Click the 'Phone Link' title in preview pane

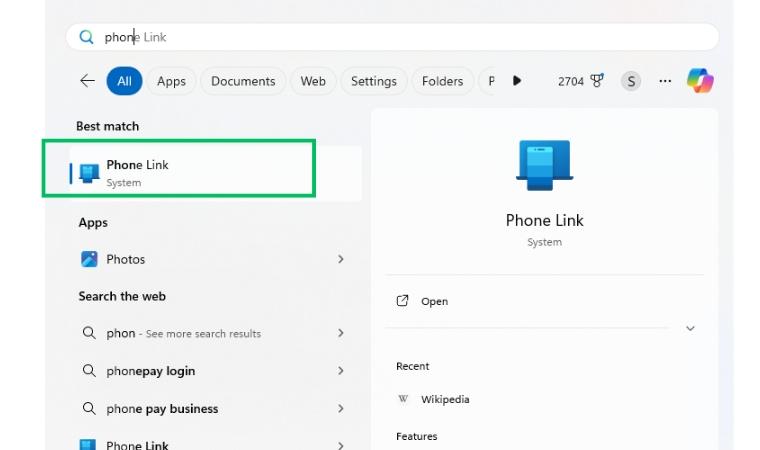pyautogui.click(x=544, y=221)
